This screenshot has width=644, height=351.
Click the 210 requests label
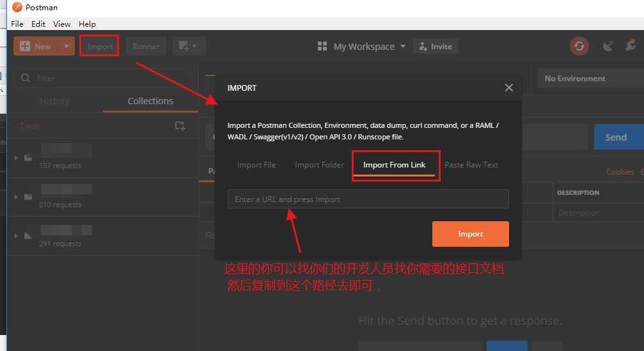60,205
